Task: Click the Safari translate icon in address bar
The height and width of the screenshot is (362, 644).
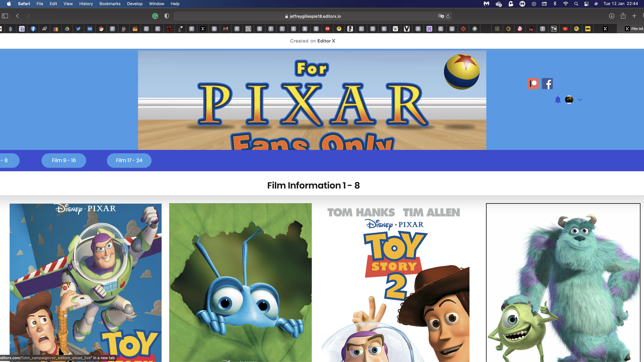Action: [441, 16]
